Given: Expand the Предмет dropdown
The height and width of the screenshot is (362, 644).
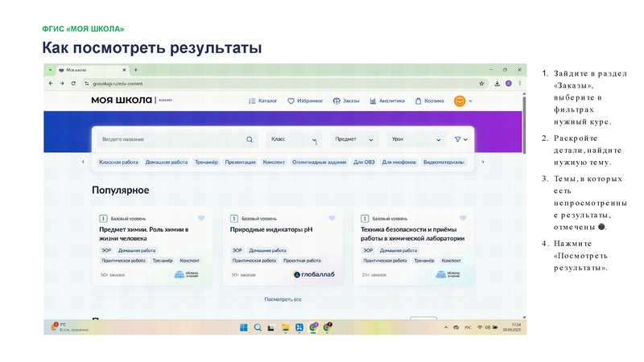Looking at the screenshot, I should [354, 139].
